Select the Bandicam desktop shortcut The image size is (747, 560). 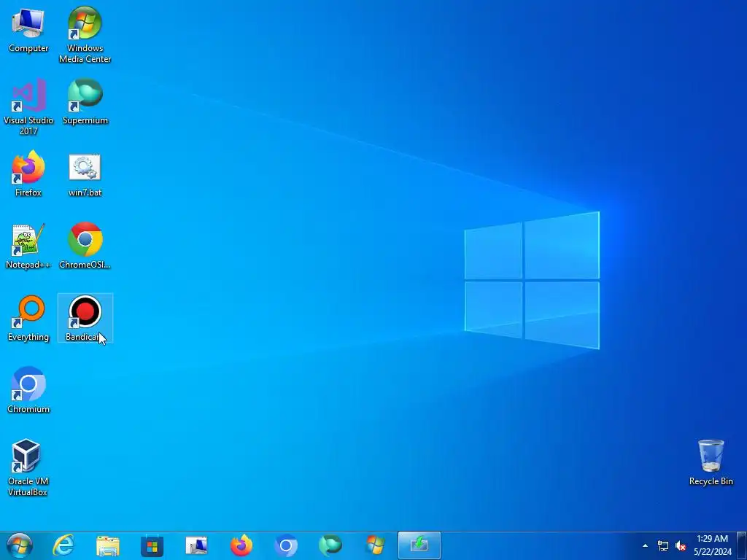(85, 318)
